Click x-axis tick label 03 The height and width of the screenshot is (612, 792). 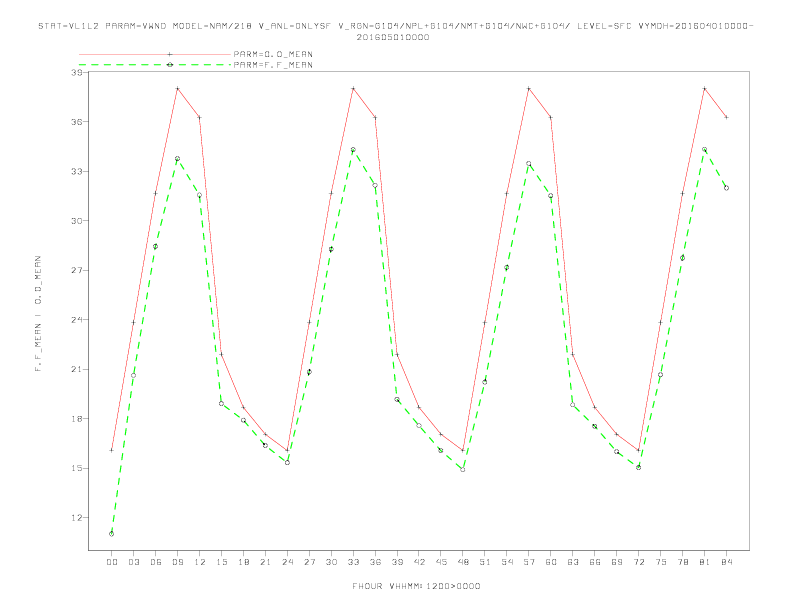pos(133,562)
